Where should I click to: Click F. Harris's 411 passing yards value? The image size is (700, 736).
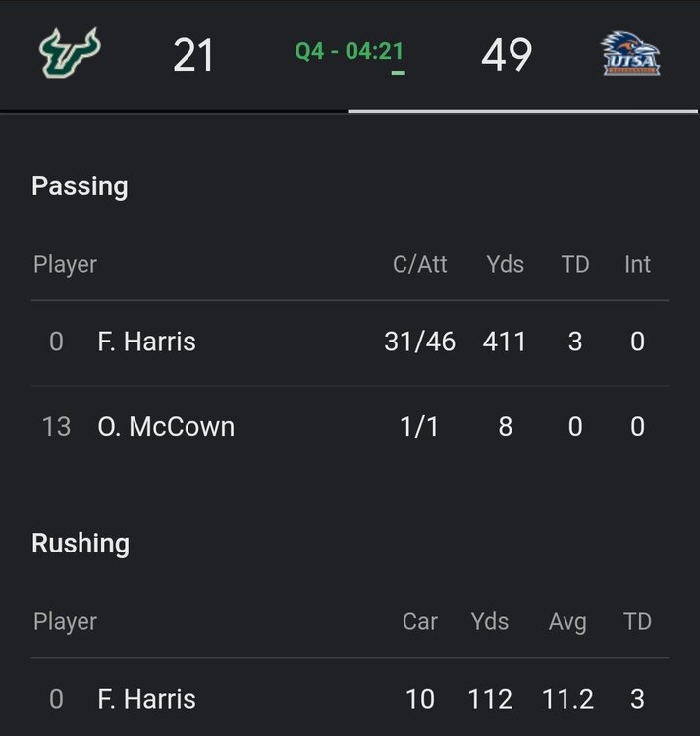[505, 342]
